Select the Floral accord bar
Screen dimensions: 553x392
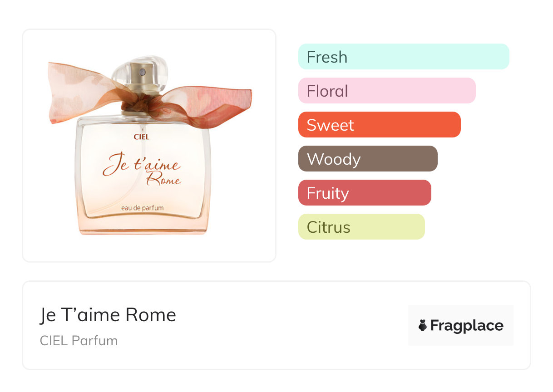387,91
